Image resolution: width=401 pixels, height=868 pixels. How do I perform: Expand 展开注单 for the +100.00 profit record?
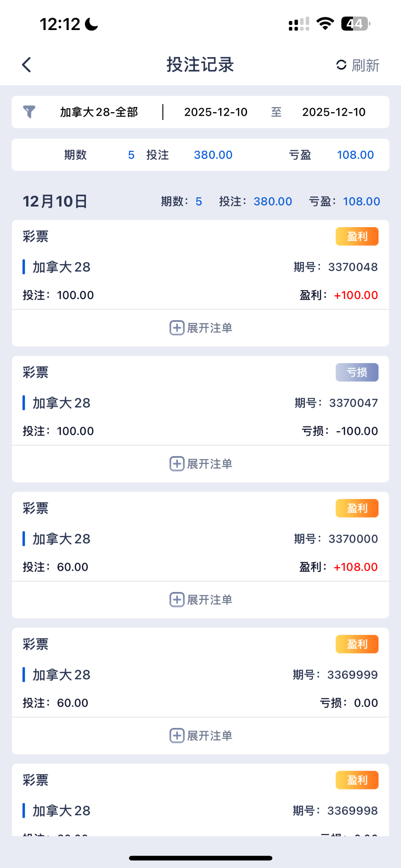(x=210, y=328)
